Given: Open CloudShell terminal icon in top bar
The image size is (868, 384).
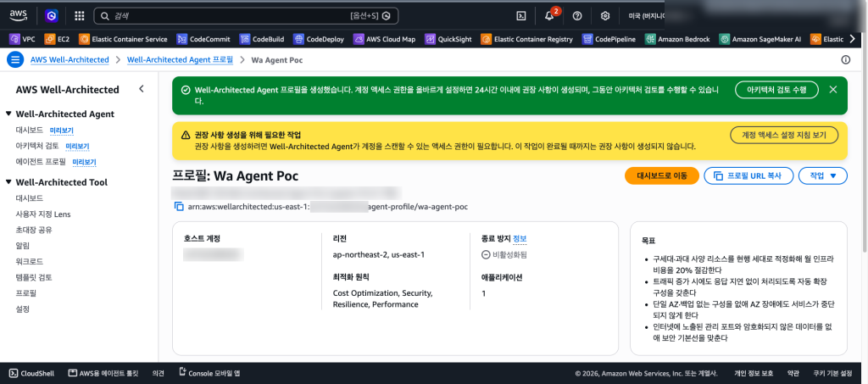Looking at the screenshot, I should pos(521,16).
